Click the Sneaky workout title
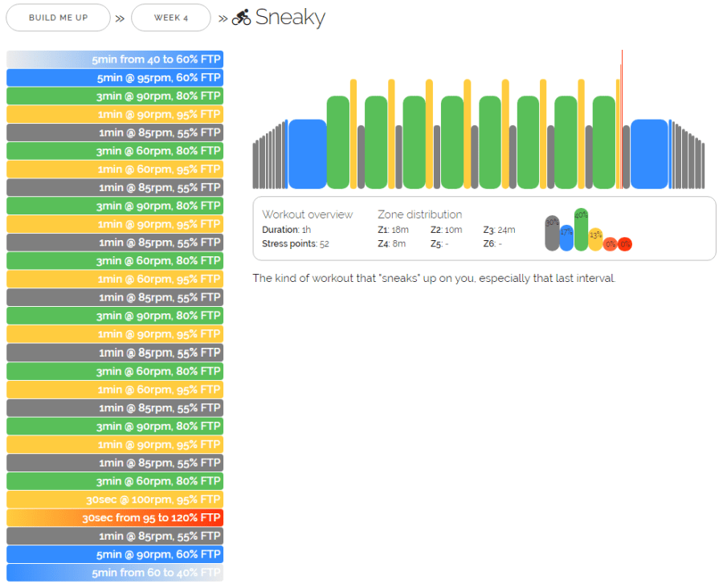 coord(290,18)
